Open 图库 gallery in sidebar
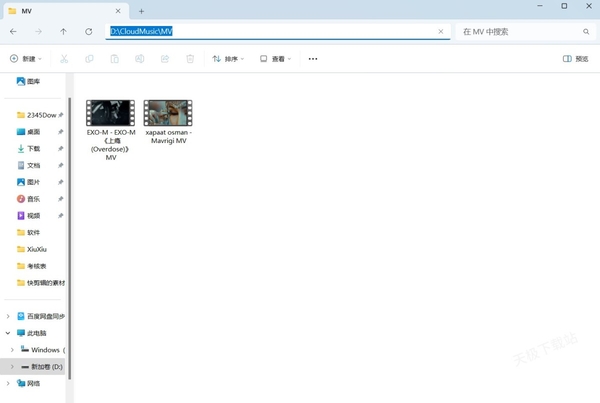The image size is (600, 403). pos(28,81)
